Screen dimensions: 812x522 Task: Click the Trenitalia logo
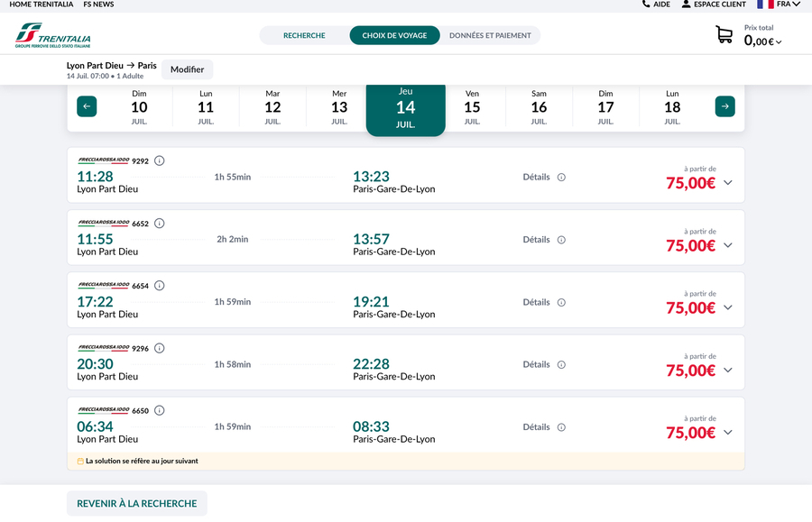(x=53, y=35)
